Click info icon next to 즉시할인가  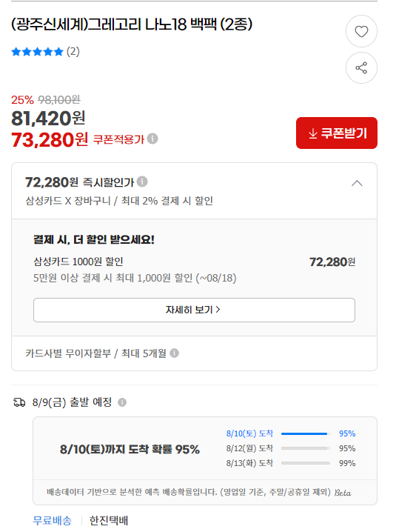(142, 182)
